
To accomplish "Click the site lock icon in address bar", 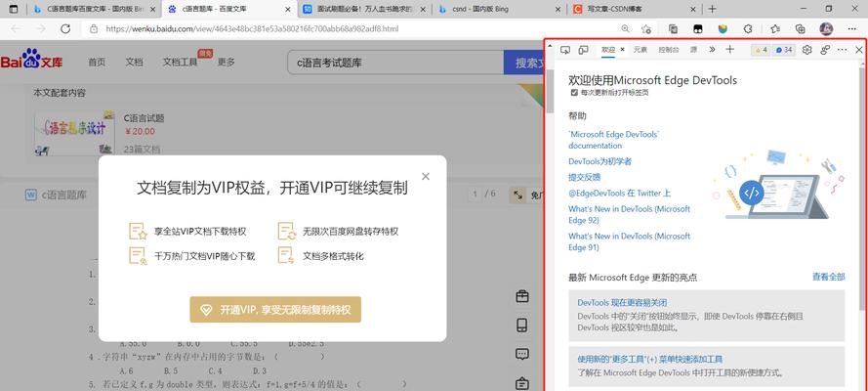I will pos(94,28).
